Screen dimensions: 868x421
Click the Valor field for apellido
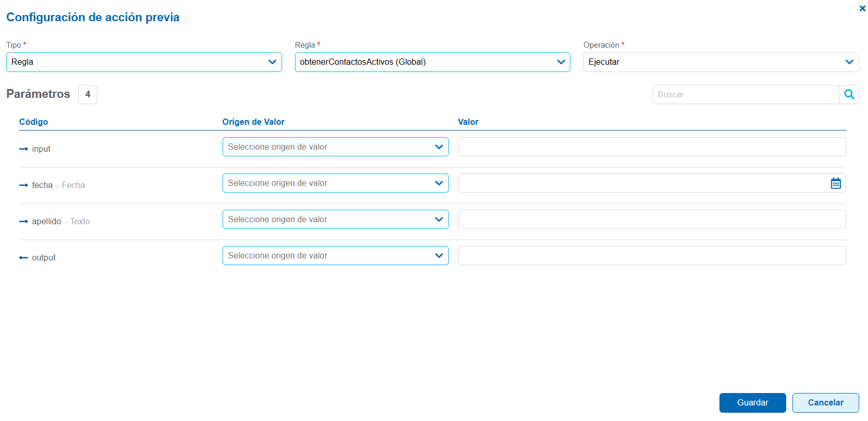(x=652, y=220)
